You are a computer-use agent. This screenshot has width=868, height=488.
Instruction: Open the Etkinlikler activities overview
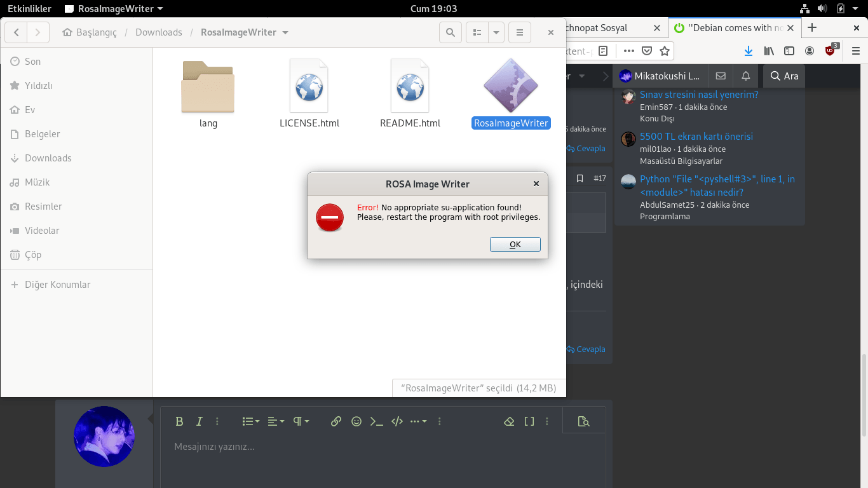click(29, 9)
